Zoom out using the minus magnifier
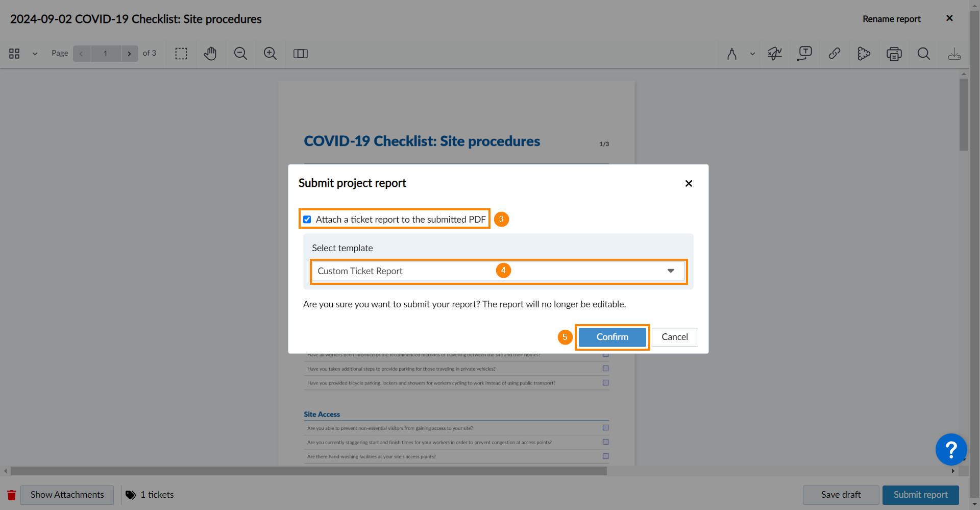Screen dimensions: 980x510 click(240, 54)
